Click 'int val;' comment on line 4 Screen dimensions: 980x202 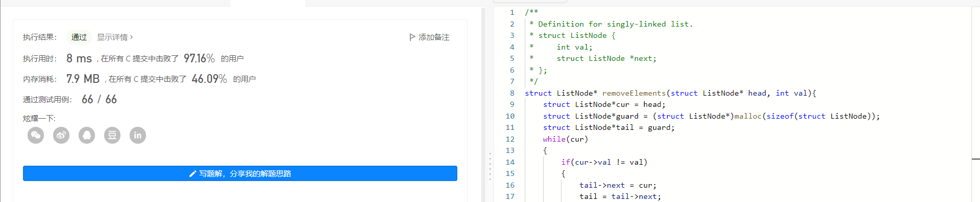(575, 47)
